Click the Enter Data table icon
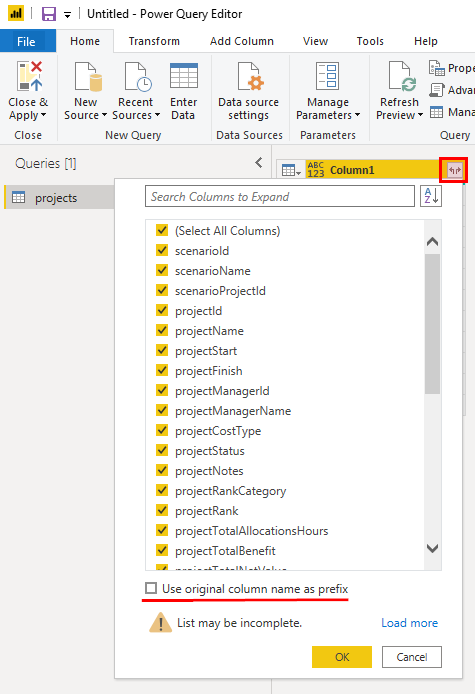This screenshot has height=694, width=475. 184,76
